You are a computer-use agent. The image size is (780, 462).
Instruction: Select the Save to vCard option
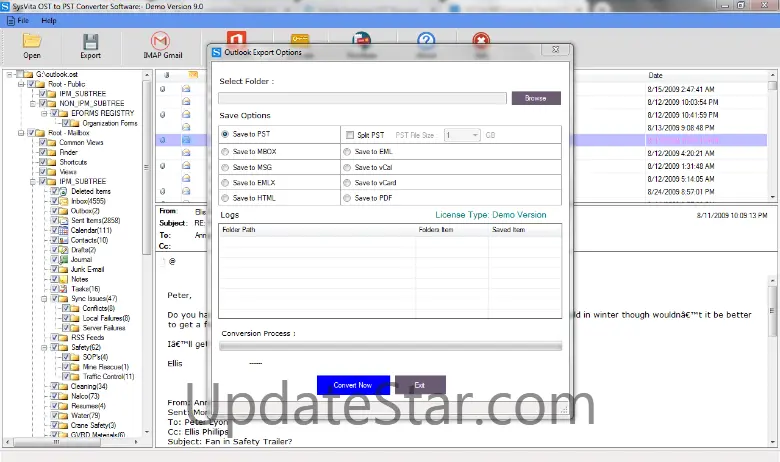click(x=347, y=183)
